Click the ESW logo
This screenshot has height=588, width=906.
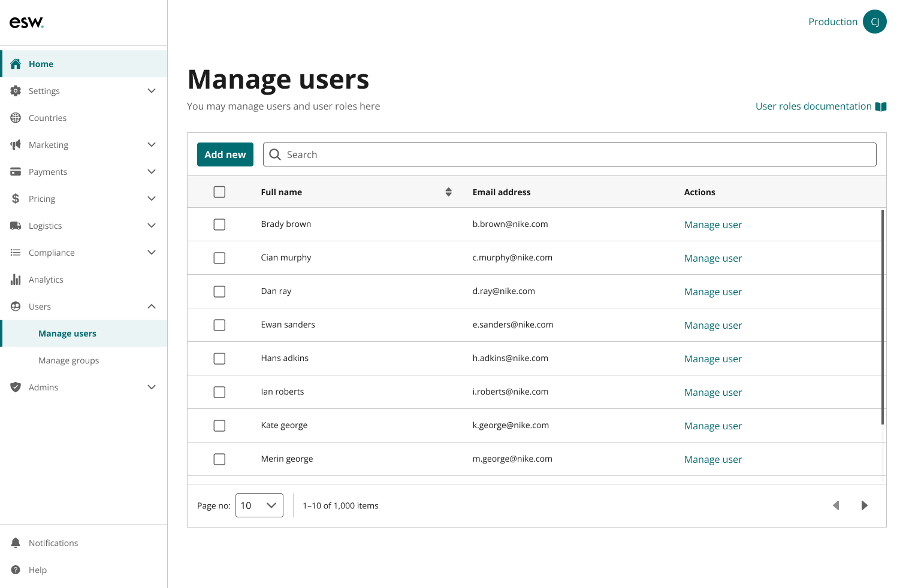click(x=26, y=23)
